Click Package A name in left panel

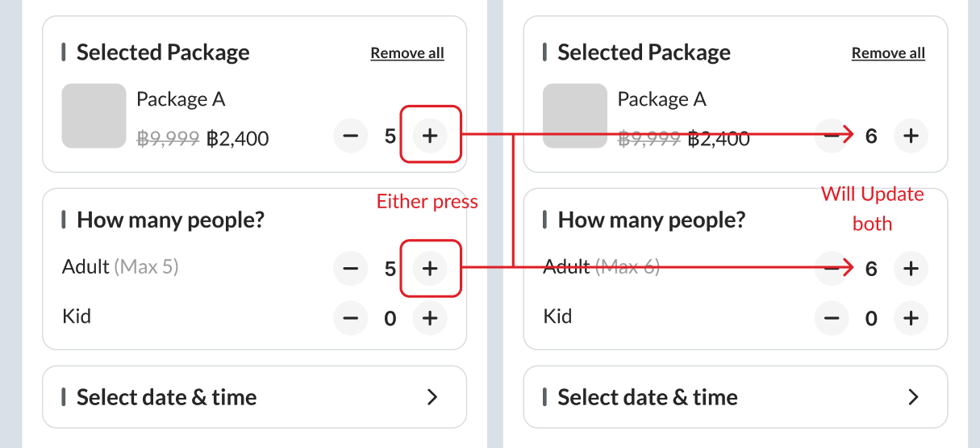coord(181,99)
